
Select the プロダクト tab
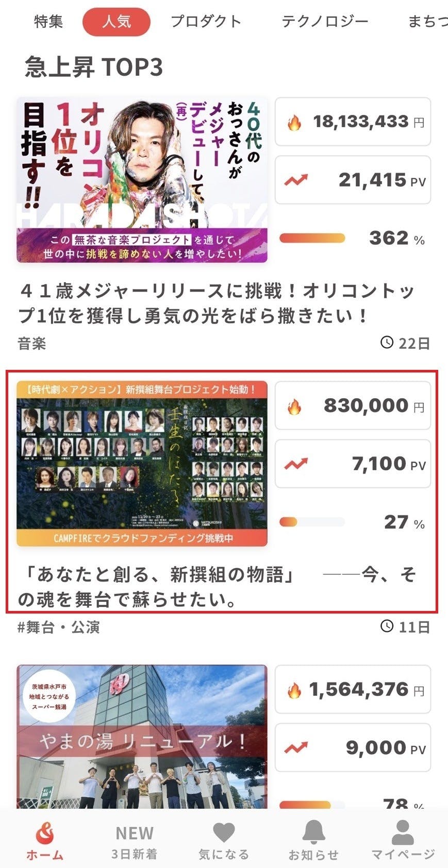pos(206,22)
